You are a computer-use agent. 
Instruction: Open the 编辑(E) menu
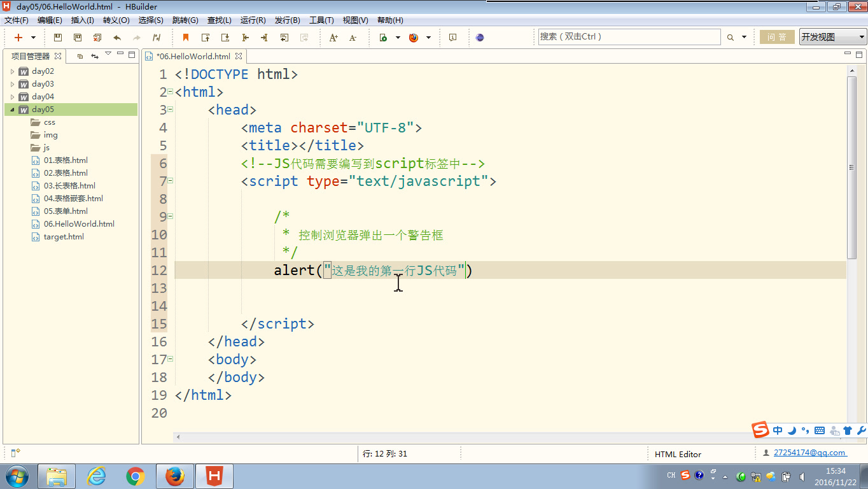tap(50, 20)
